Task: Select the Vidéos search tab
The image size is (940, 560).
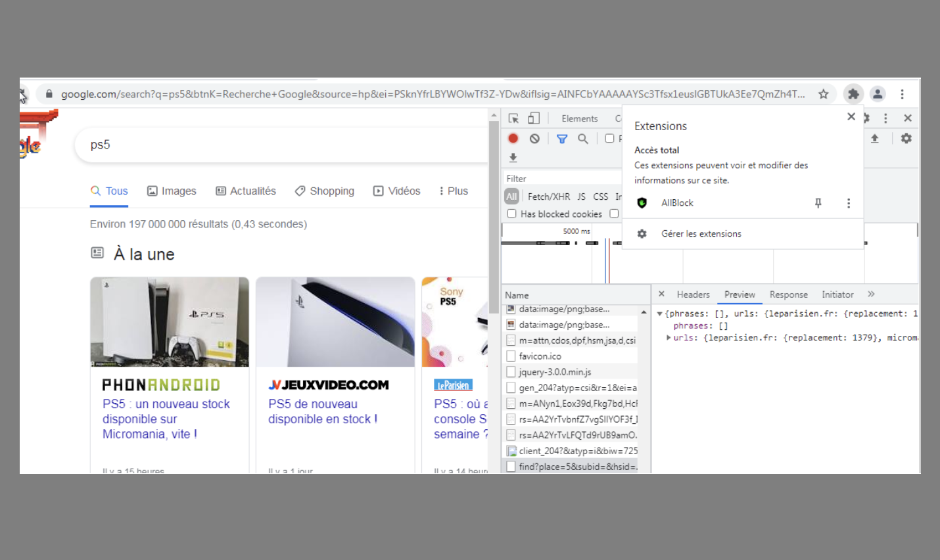Action: point(396,191)
